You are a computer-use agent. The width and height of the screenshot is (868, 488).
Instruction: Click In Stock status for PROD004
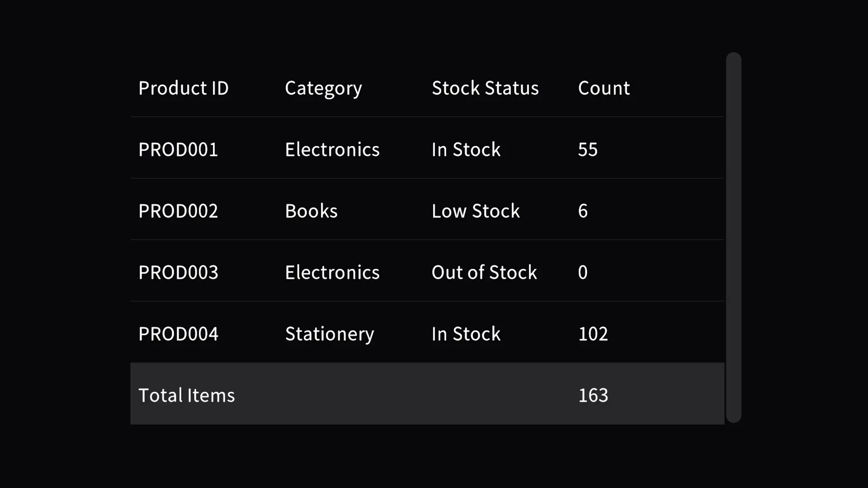(x=466, y=334)
